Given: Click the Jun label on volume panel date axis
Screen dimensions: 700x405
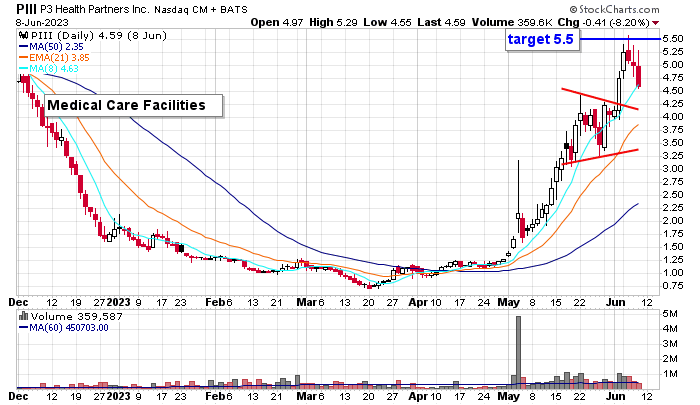Looking at the screenshot, I should (616, 396).
